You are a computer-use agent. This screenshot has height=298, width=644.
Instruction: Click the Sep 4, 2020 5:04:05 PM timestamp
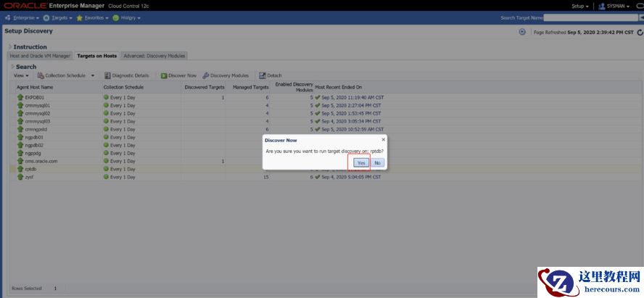[351, 177]
